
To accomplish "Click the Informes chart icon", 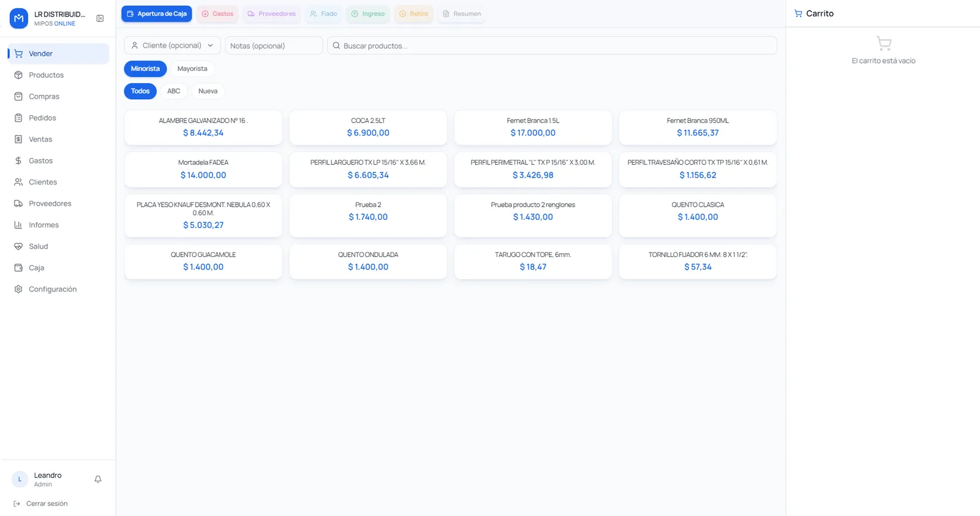I will pos(18,225).
